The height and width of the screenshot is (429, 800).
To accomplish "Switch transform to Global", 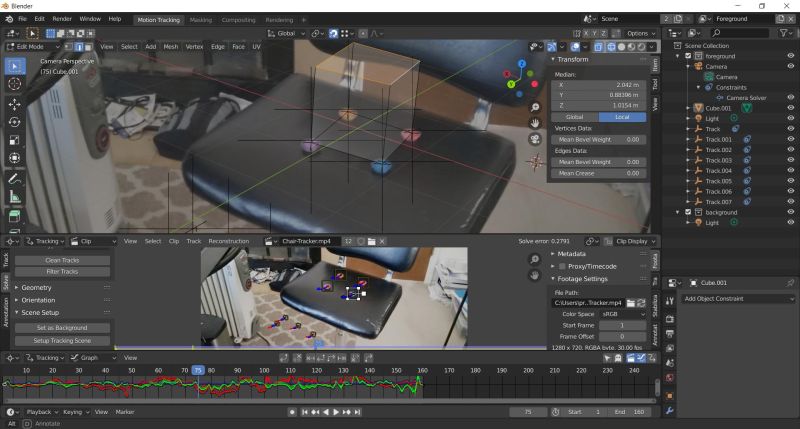I will [575, 117].
